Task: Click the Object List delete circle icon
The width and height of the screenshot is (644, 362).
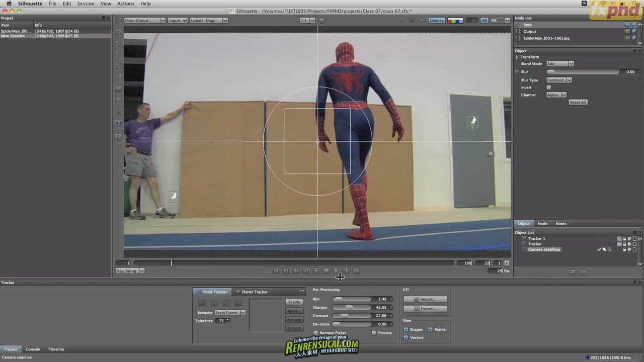Action: tap(583, 273)
